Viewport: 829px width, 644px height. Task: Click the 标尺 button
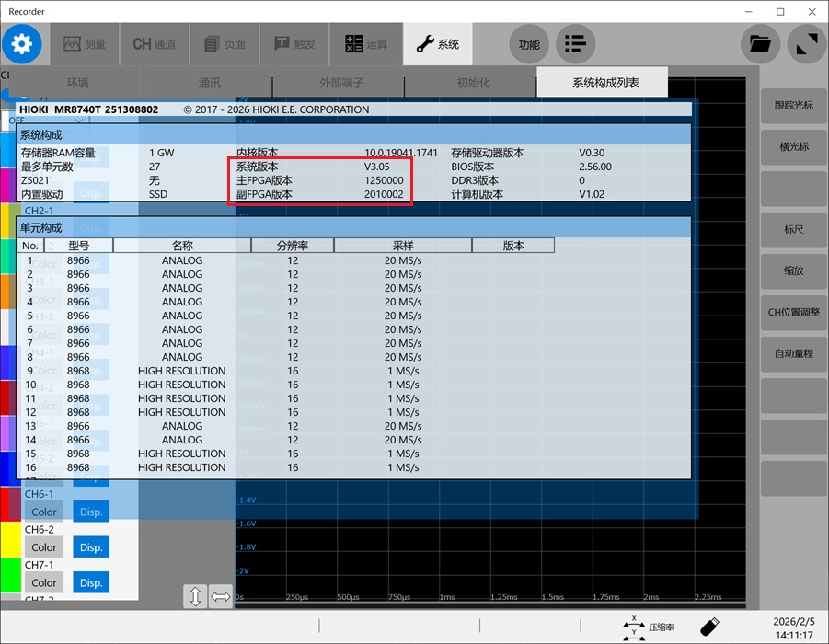point(794,229)
